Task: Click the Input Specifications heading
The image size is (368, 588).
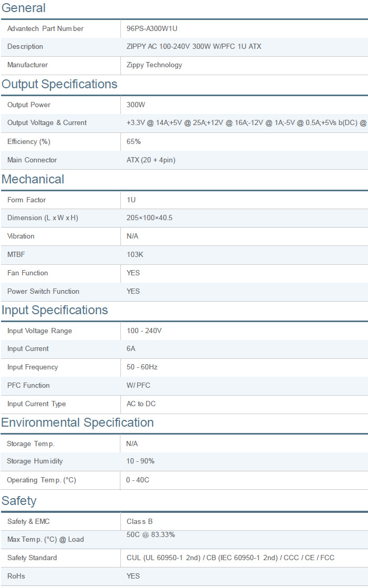Action: (55, 310)
